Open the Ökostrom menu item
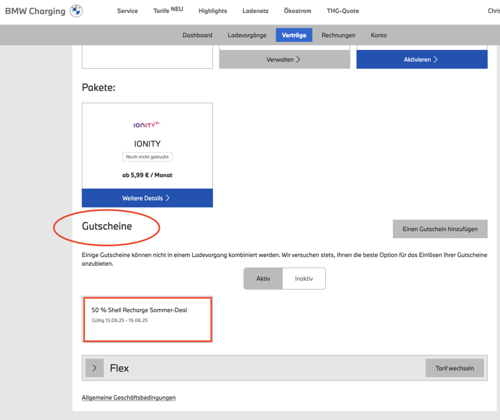Image resolution: width=500 pixels, height=420 pixels. tap(297, 11)
